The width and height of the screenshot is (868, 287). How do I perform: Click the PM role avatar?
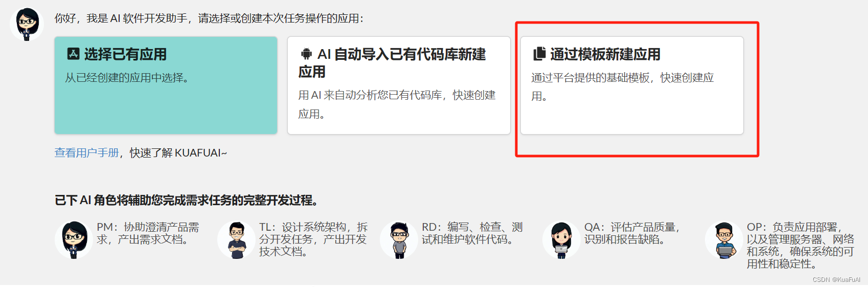(74, 239)
